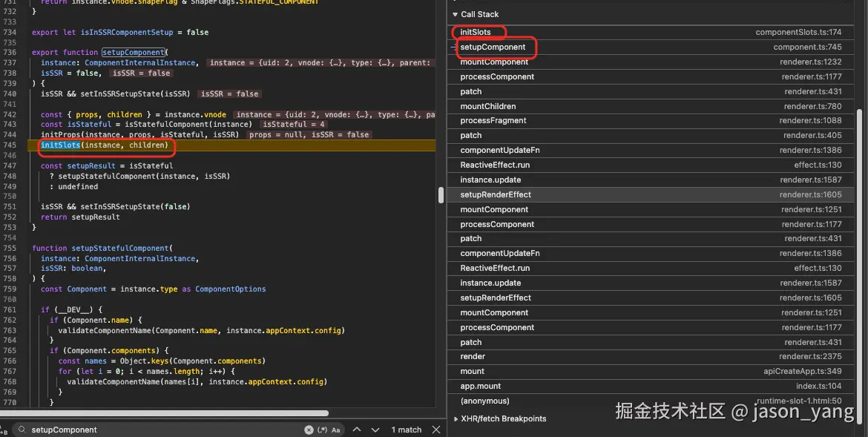Image resolution: width=868 pixels, height=437 pixels.
Task: Select processFragment frame in call stack
Action: click(651, 121)
